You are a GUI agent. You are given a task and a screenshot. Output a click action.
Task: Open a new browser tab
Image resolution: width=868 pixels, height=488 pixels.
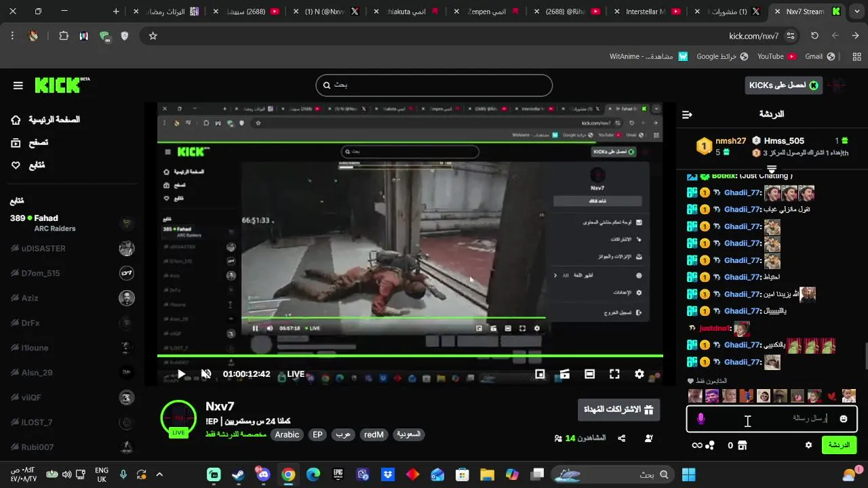(116, 12)
